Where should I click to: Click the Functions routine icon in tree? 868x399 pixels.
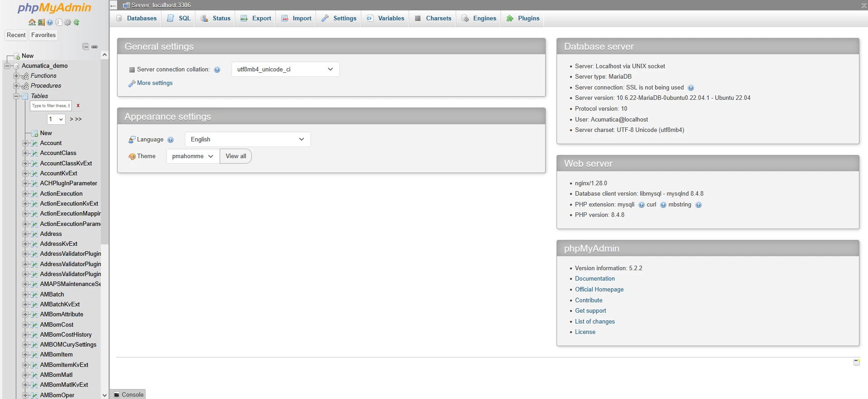click(x=25, y=76)
